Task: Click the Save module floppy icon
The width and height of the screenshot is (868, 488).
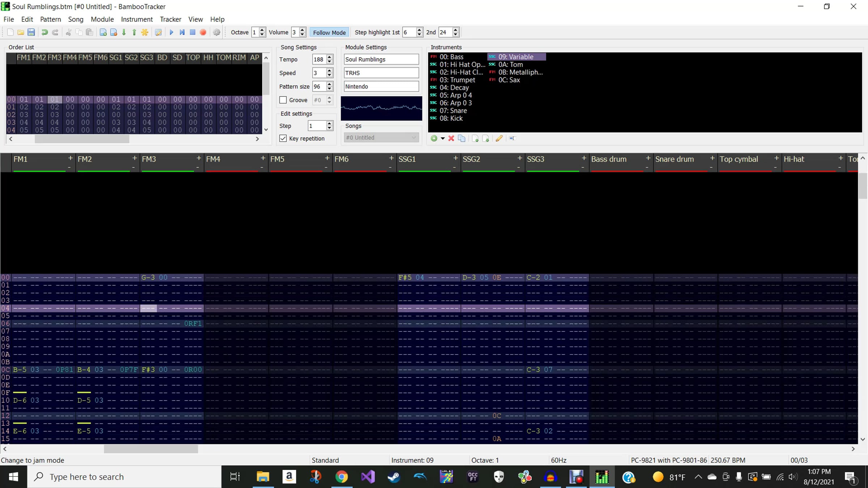Action: (x=31, y=32)
